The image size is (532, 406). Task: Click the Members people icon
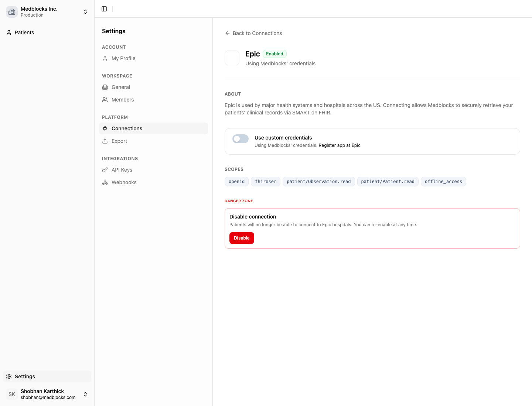[105, 100]
